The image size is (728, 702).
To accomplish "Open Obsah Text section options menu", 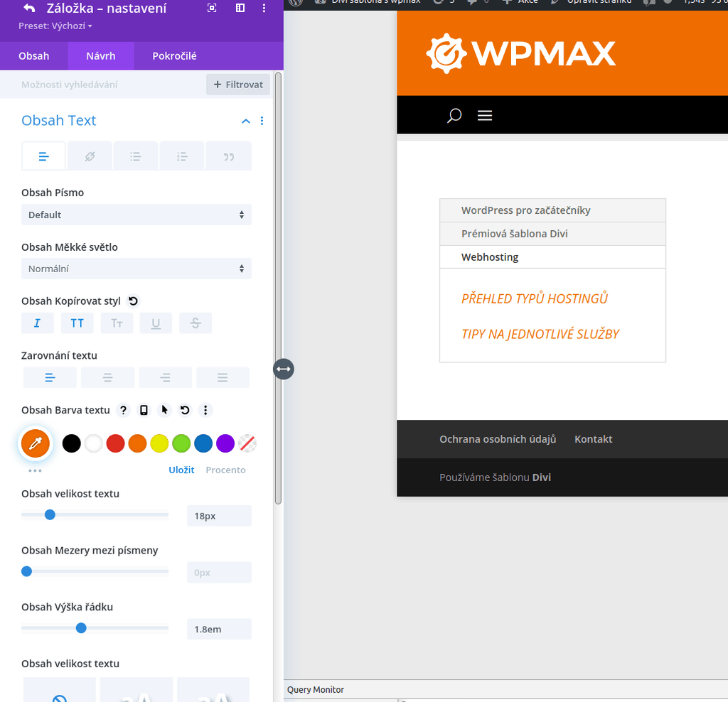I will [x=262, y=121].
